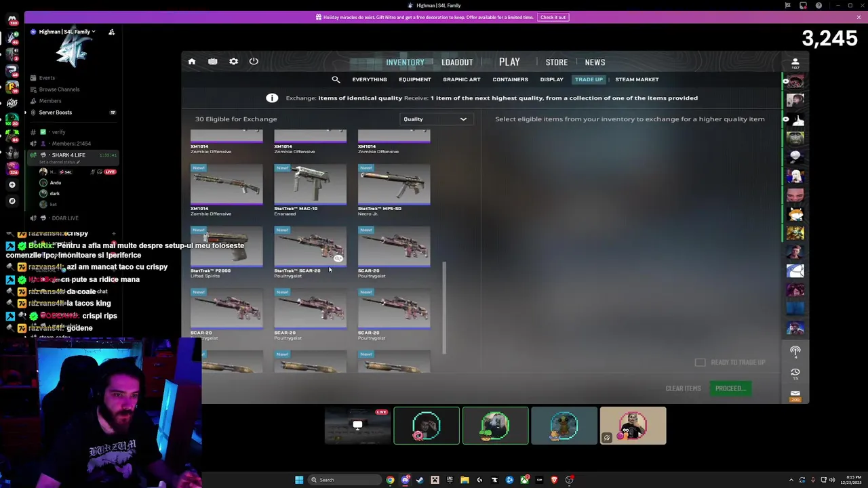Open the CS2 friends list icon
Viewport: 868px width, 488px height.
(x=795, y=62)
